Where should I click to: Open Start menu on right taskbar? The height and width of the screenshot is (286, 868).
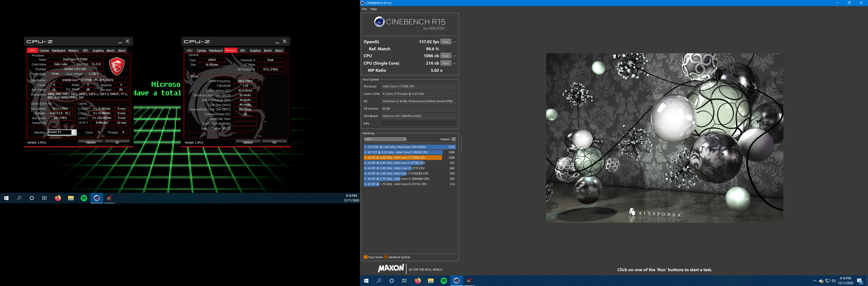pos(366,281)
